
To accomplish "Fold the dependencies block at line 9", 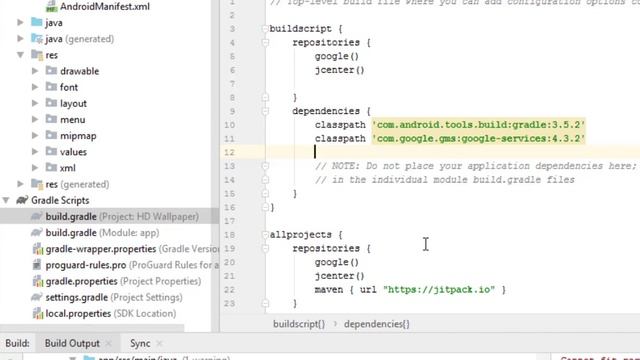I will 265,111.
